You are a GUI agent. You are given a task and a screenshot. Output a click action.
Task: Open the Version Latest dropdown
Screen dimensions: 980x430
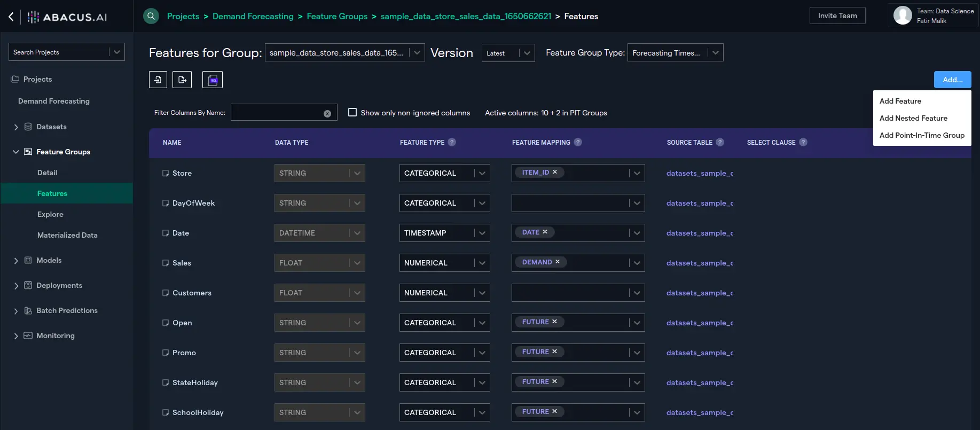click(508, 53)
